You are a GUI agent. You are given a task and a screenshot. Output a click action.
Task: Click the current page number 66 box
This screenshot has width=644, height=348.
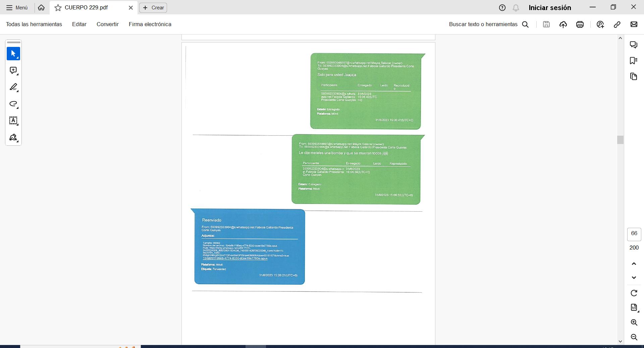point(634,234)
